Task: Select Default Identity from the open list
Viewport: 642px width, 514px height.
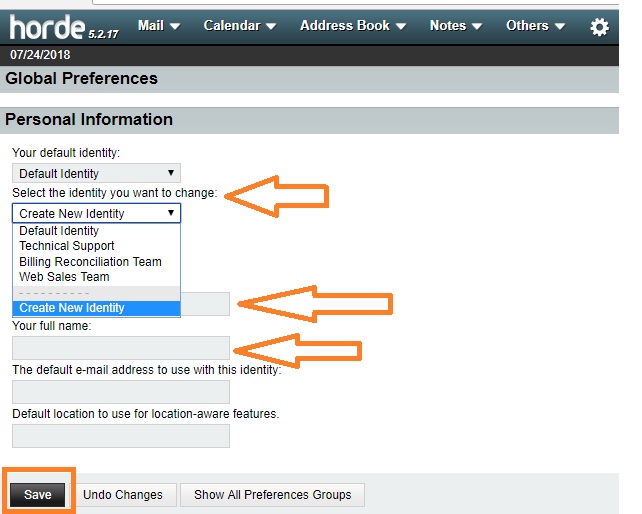Action: tap(59, 231)
